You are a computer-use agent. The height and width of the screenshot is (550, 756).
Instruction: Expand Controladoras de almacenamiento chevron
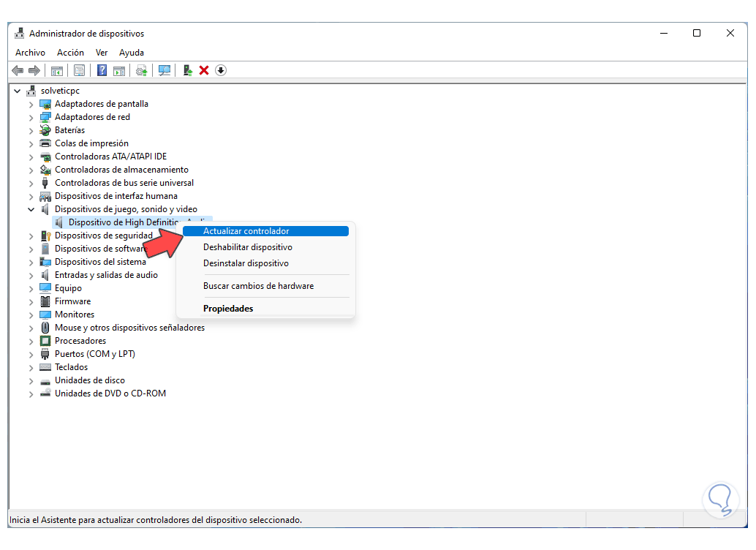31,170
